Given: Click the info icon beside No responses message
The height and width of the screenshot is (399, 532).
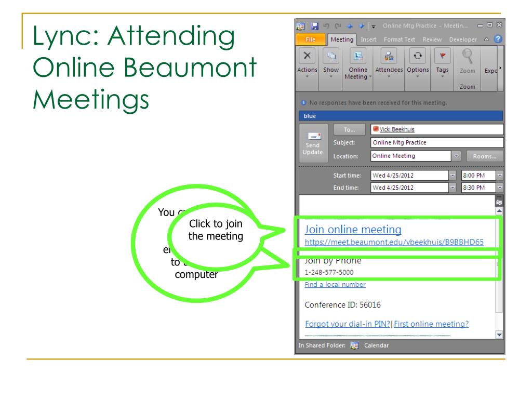Looking at the screenshot, I should (303, 102).
